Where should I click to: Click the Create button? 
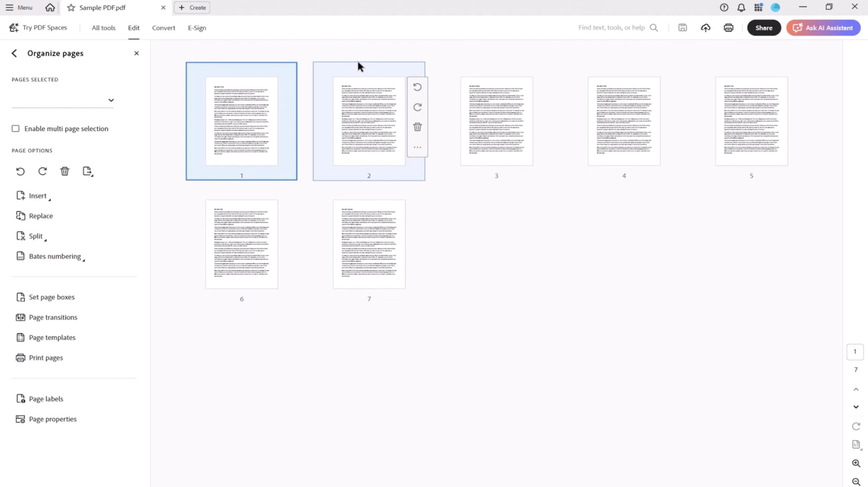click(x=192, y=7)
